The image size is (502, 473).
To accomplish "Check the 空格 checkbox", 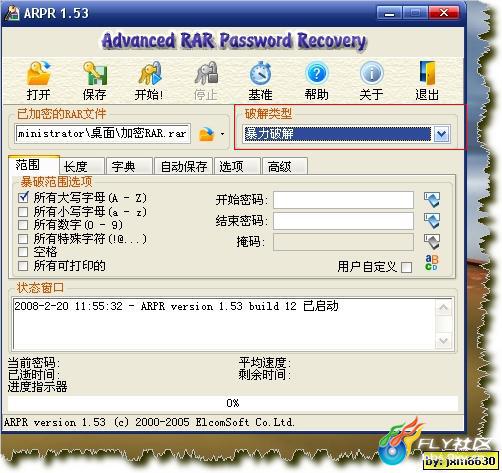I will point(23,252).
